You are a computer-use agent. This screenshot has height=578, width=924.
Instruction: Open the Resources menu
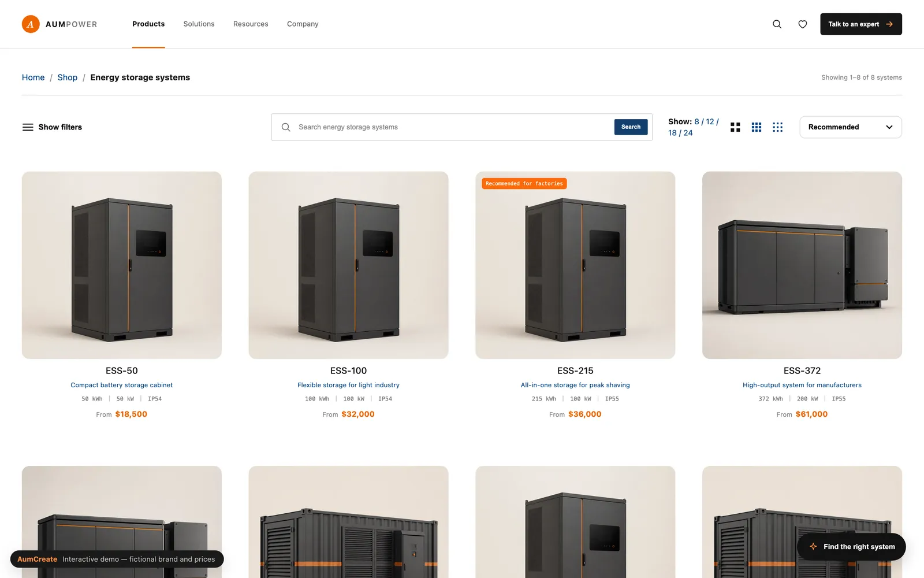click(x=251, y=24)
